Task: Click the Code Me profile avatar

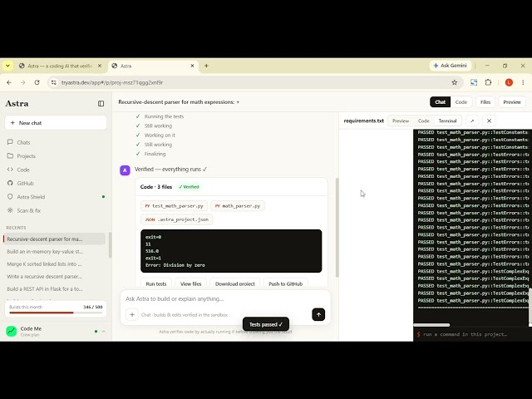Action: point(11,331)
